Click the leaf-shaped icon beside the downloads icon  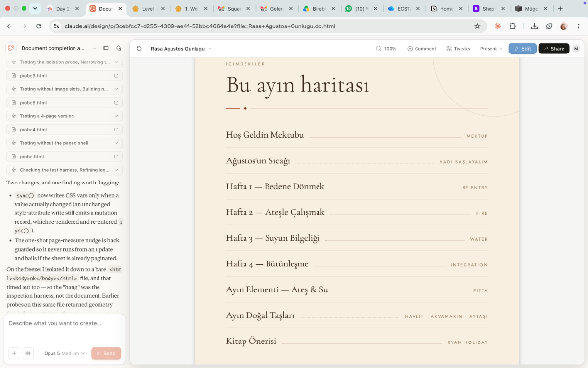pos(549,26)
